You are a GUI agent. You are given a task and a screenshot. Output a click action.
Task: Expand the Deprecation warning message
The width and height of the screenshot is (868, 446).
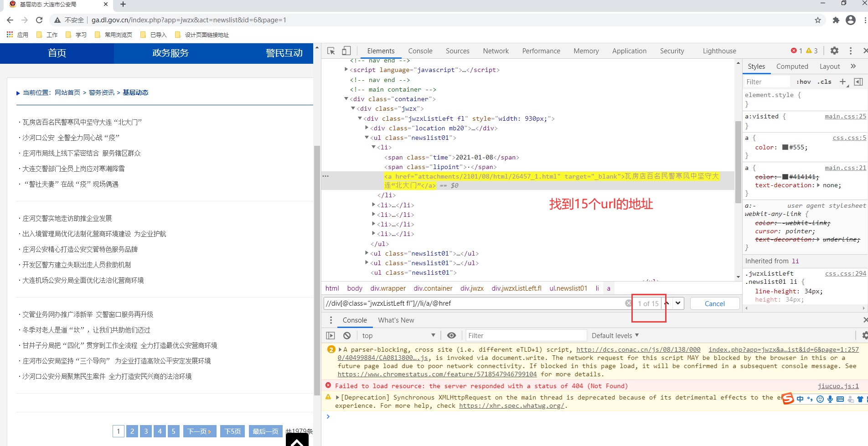click(x=338, y=397)
